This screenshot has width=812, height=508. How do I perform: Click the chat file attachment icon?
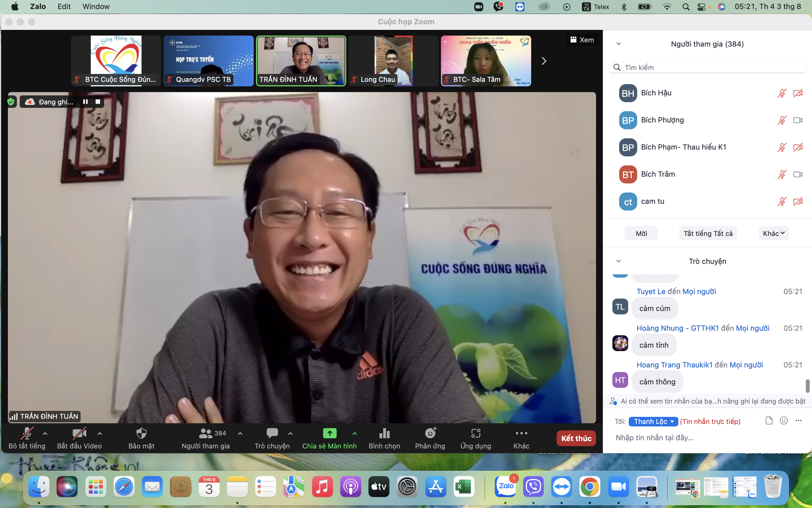[769, 421]
